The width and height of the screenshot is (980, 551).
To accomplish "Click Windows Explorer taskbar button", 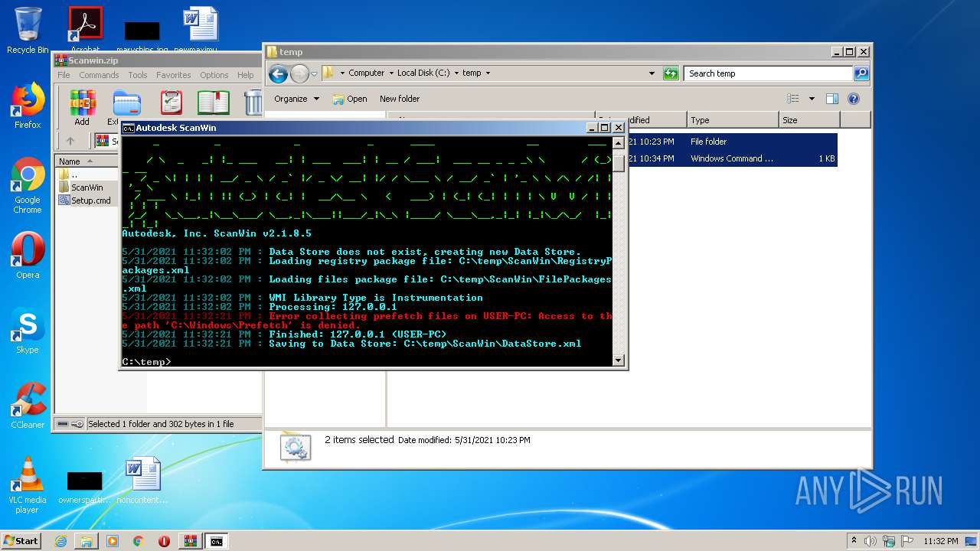I will 87,541.
